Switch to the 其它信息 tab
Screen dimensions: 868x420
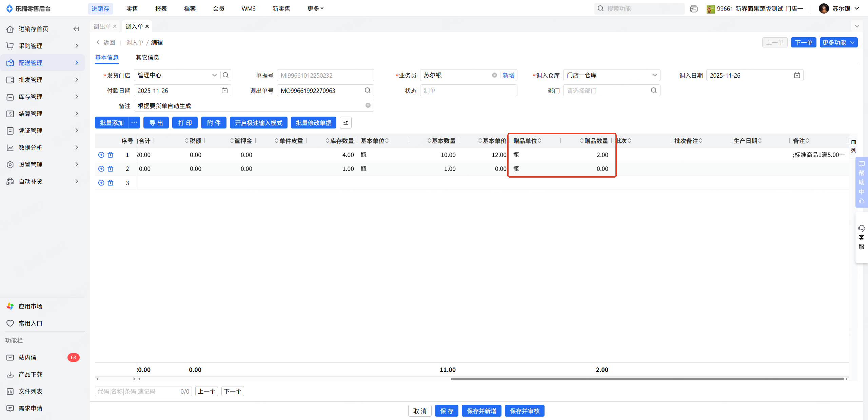tap(147, 57)
